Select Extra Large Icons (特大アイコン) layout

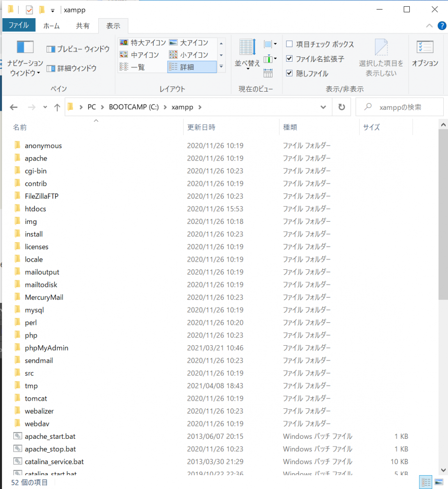142,43
